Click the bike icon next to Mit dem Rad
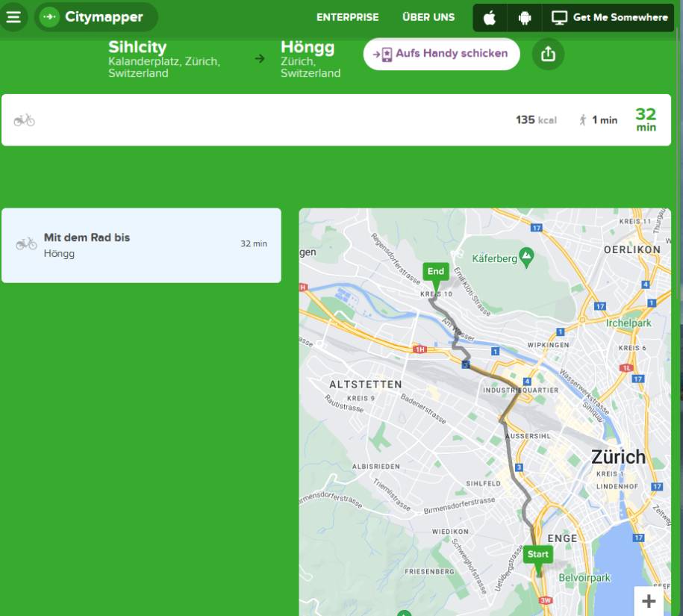Viewport: 683px width, 616px height. click(27, 243)
